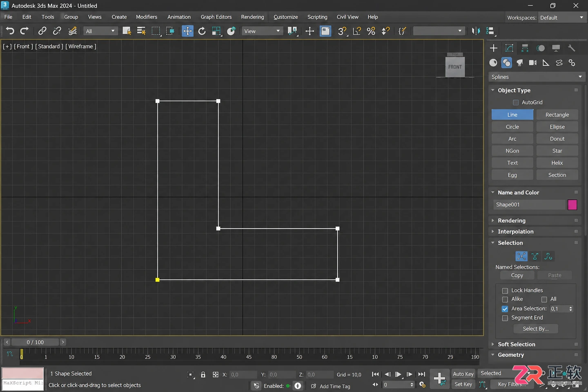
Task: Click the Rectangle shape button
Action: pos(557,115)
